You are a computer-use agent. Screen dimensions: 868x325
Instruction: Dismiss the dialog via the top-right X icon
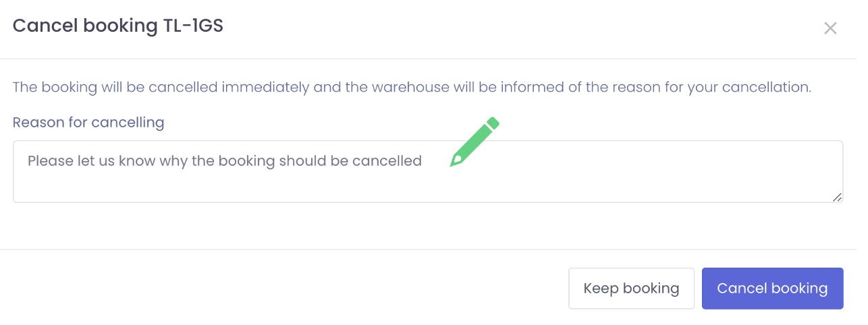(x=830, y=28)
